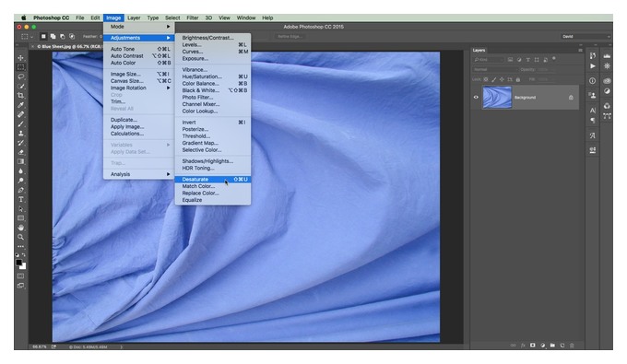
Task: Create new group folder icon
Action: pyautogui.click(x=552, y=346)
